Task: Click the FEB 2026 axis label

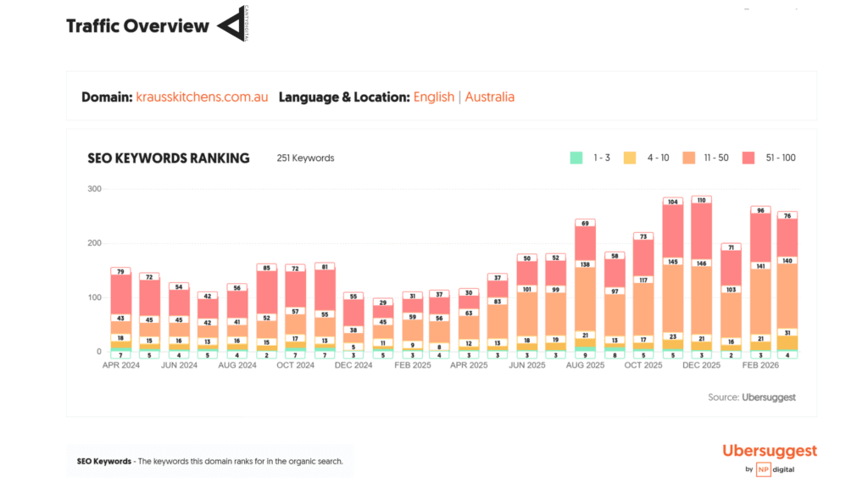Action: pos(760,365)
